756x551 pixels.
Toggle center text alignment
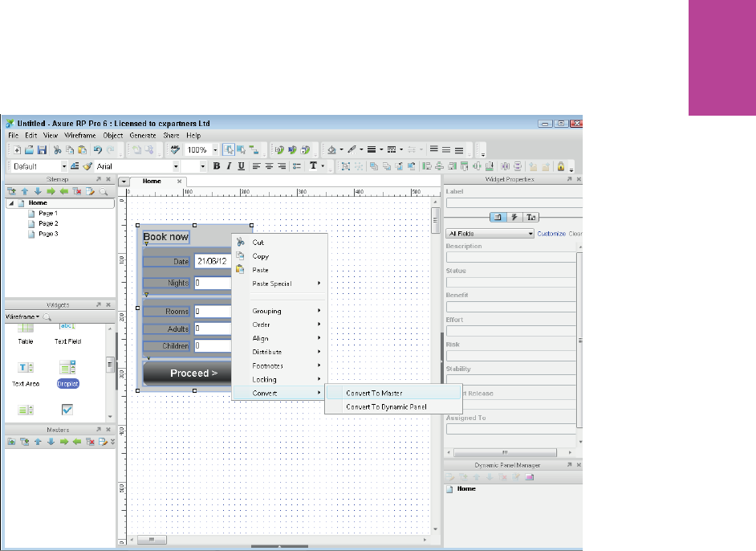click(x=269, y=166)
